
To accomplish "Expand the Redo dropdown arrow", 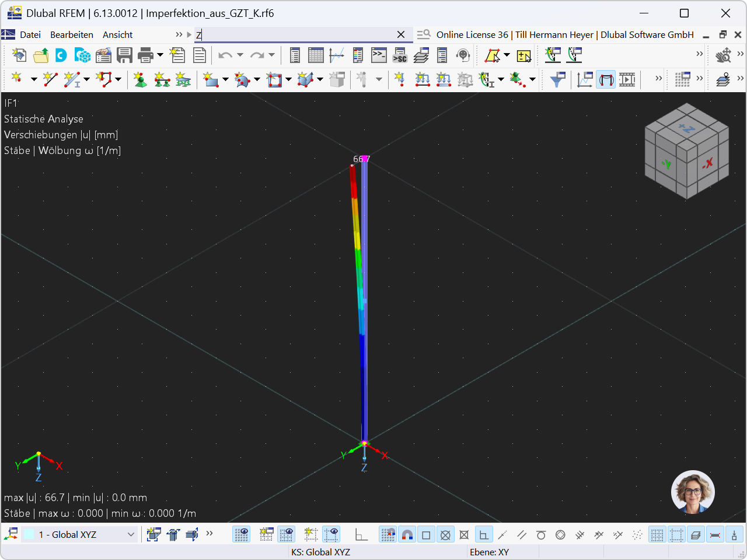I will coord(270,55).
